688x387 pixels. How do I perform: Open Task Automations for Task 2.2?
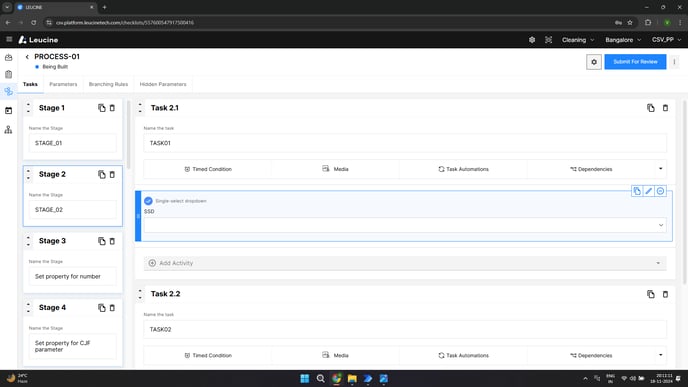coord(463,356)
